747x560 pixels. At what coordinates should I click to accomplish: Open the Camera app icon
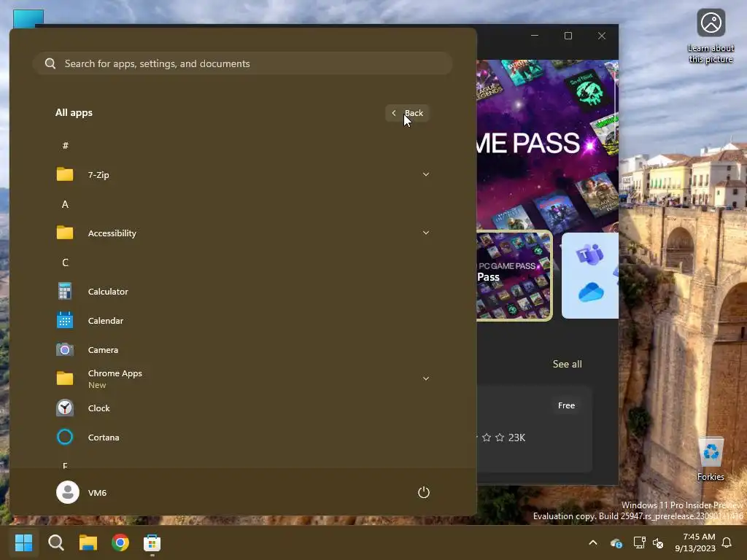(65, 349)
